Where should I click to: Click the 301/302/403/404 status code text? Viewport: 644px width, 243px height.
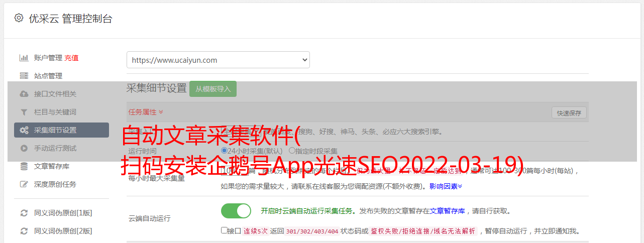(311, 231)
